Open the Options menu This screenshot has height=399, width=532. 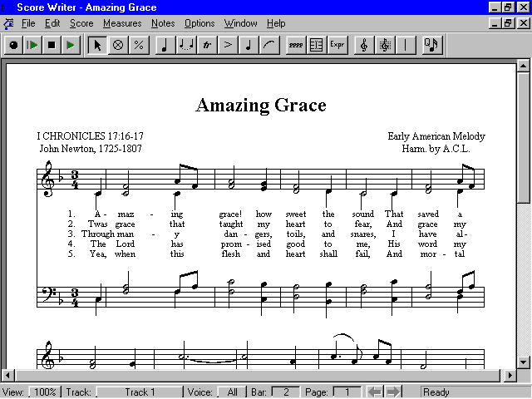(x=199, y=23)
